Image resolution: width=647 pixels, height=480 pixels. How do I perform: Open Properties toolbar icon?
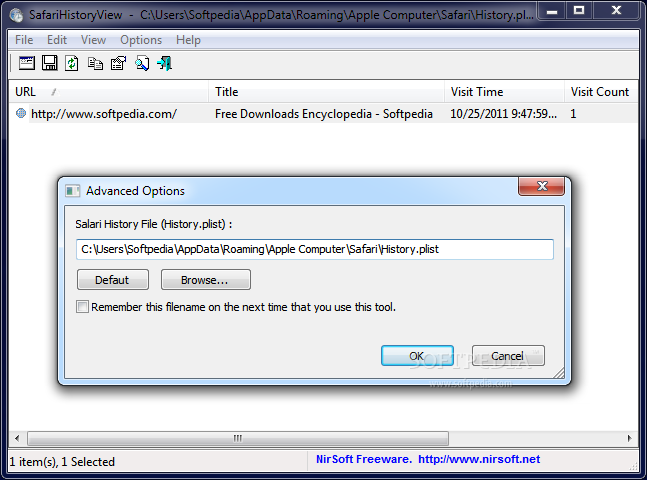pyautogui.click(x=118, y=63)
